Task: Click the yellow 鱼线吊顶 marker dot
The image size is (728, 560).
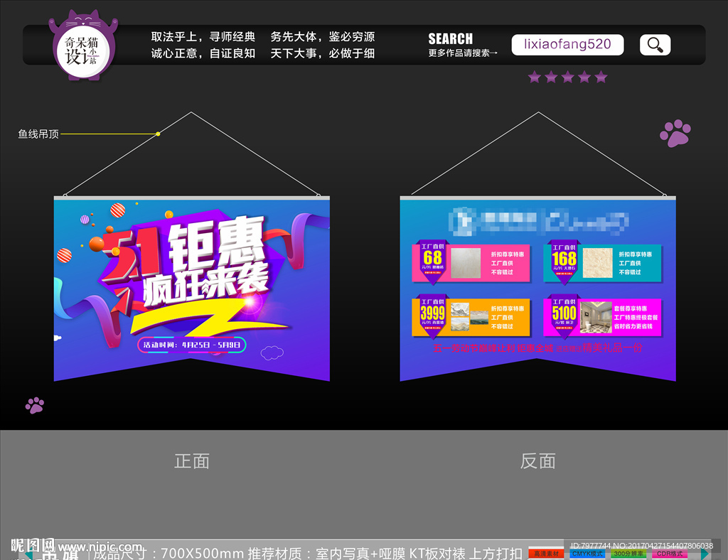Action: pos(158,134)
